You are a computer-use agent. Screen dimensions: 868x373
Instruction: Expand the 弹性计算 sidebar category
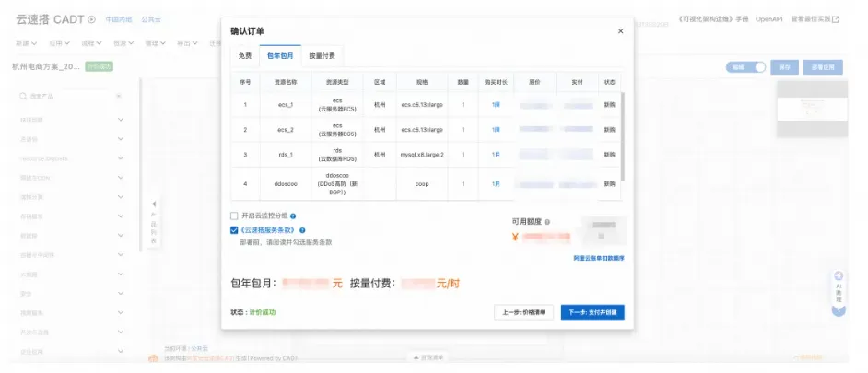tap(72, 197)
